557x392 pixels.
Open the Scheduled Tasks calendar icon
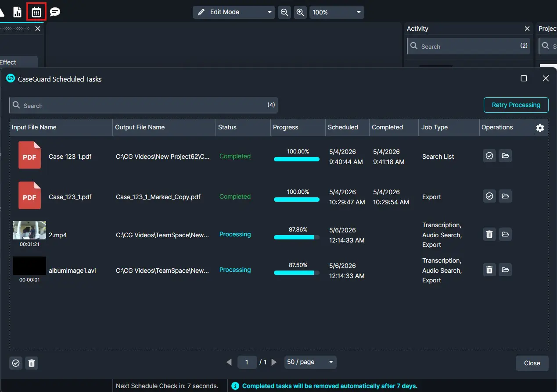pos(36,12)
